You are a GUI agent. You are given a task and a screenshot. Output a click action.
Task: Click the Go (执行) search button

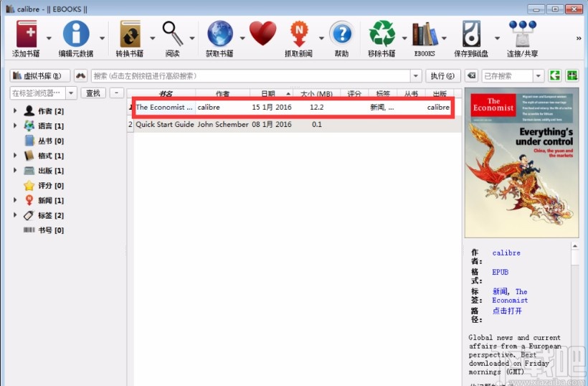(x=443, y=76)
